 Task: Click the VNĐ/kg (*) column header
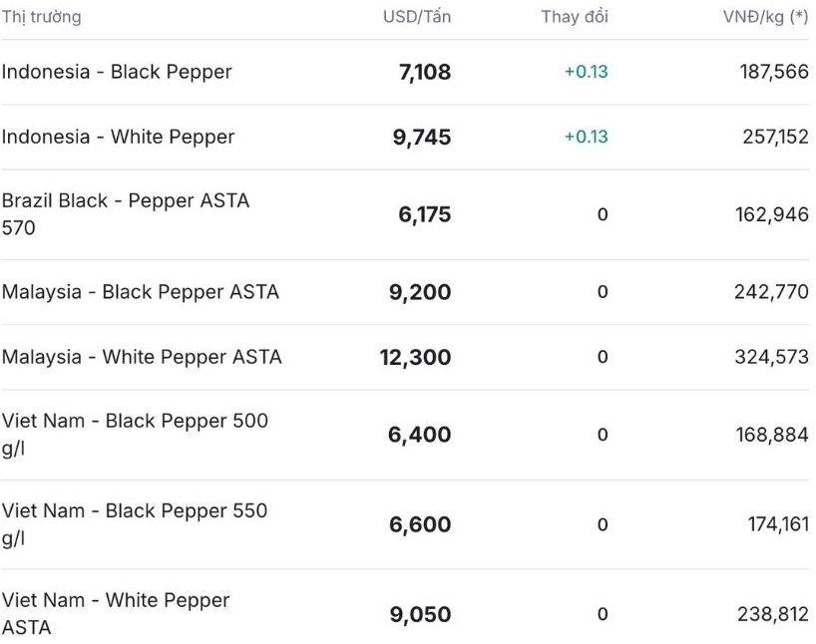point(765,17)
